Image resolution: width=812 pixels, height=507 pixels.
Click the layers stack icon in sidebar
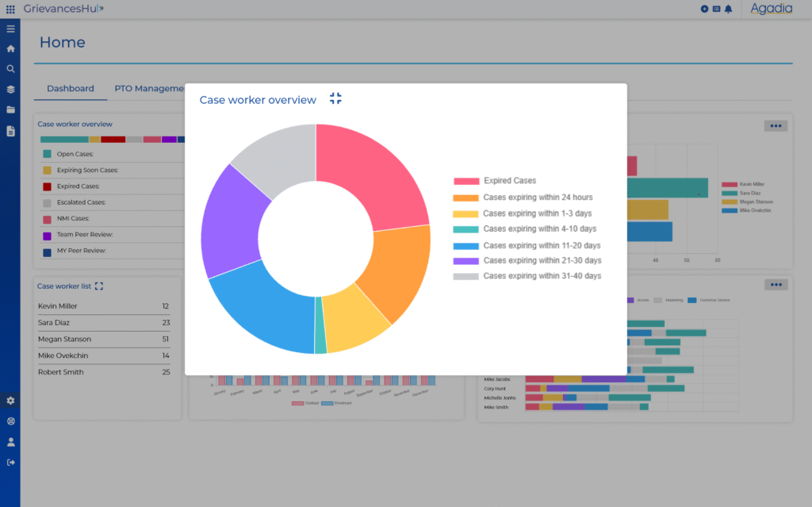point(10,90)
